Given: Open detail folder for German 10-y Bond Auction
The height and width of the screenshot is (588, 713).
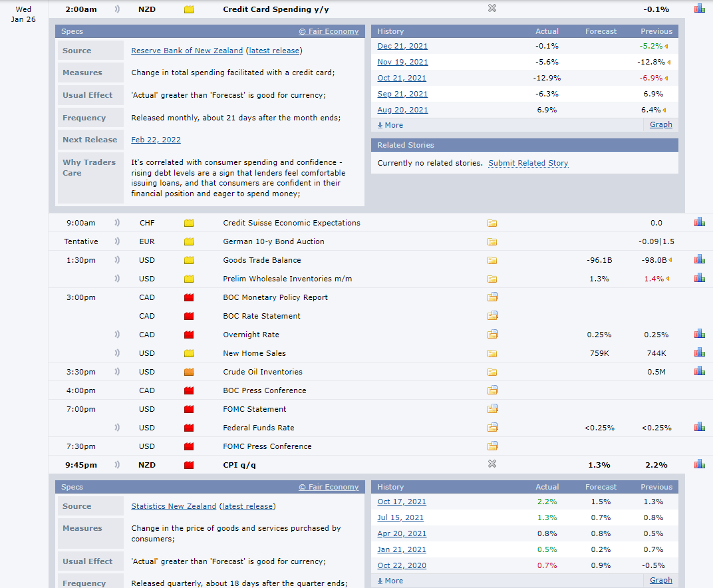Looking at the screenshot, I should pyautogui.click(x=492, y=241).
